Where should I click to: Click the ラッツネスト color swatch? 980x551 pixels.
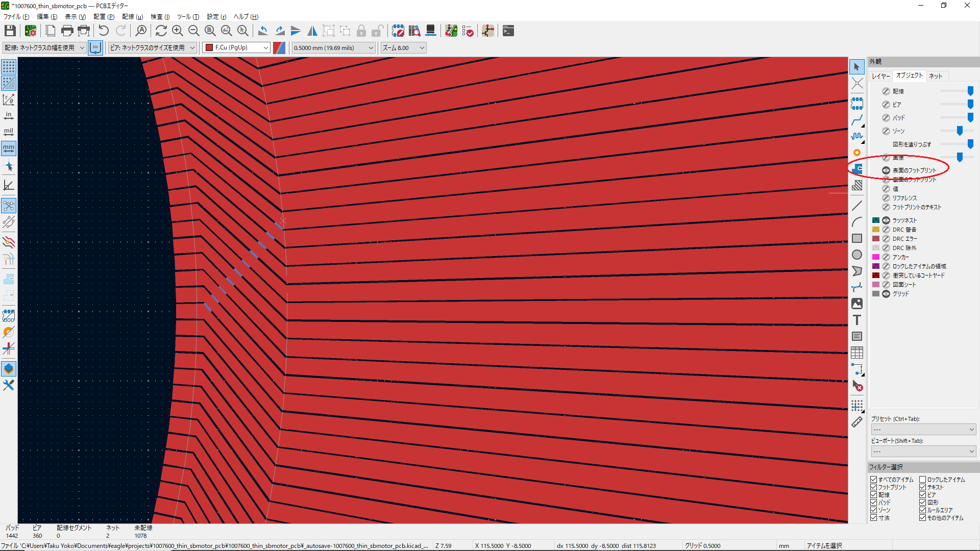click(876, 220)
